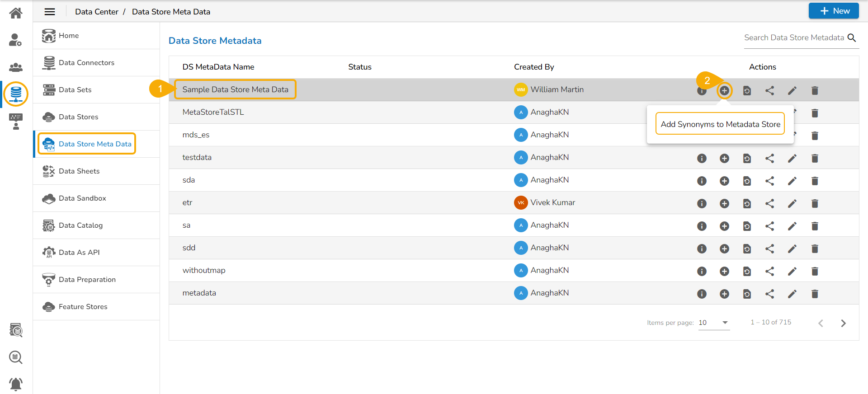Viewport: 868px width, 394px height.
Task: Select the Sample Data Store Meta Data row
Action: coord(235,89)
